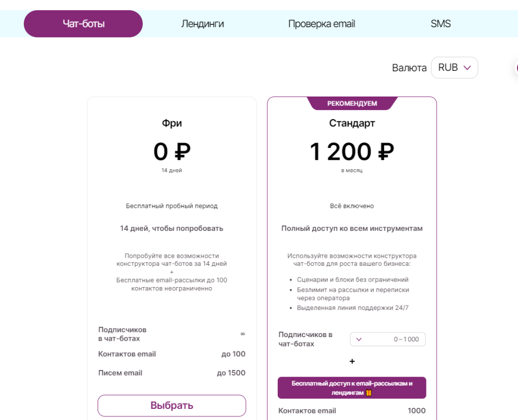Click the Валюта label next to the selector

(x=410, y=67)
